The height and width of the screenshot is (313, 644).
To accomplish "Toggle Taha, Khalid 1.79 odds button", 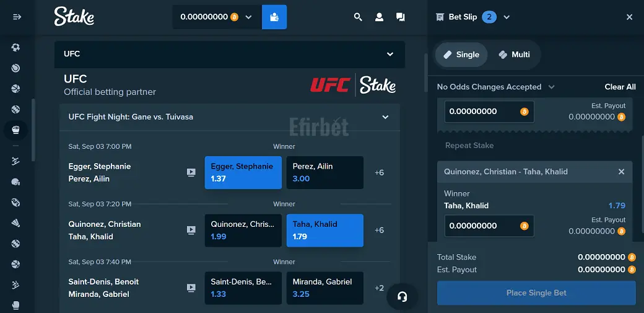I will tap(325, 231).
